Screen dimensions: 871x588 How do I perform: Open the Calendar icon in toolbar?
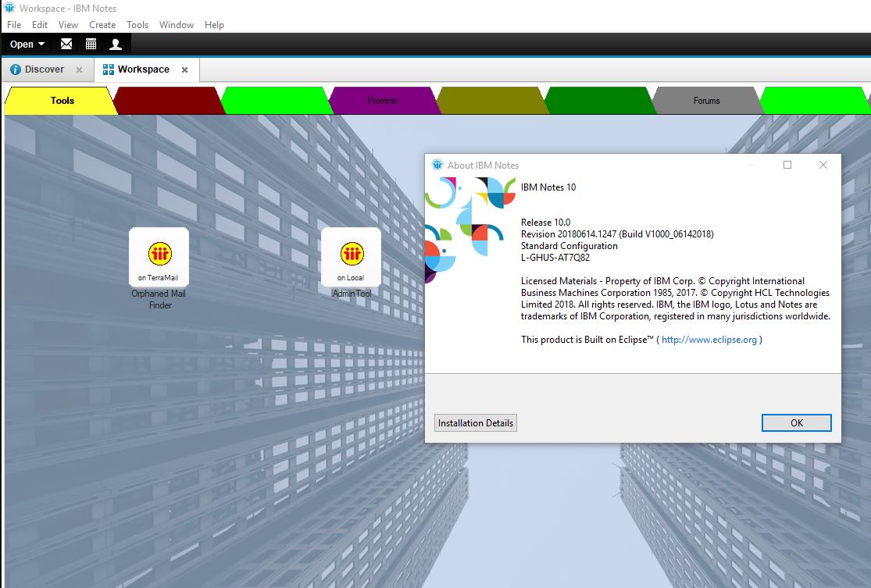91,44
